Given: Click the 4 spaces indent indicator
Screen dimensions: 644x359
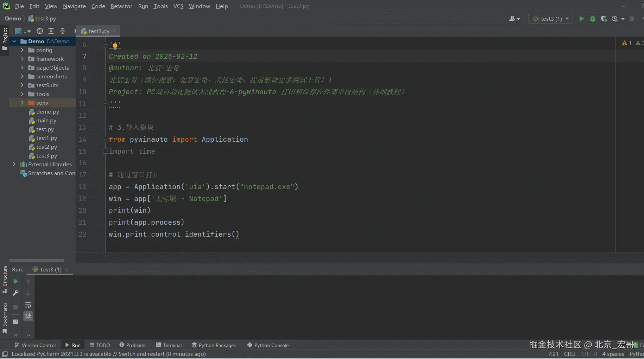Looking at the screenshot, I should click(x=613, y=354).
